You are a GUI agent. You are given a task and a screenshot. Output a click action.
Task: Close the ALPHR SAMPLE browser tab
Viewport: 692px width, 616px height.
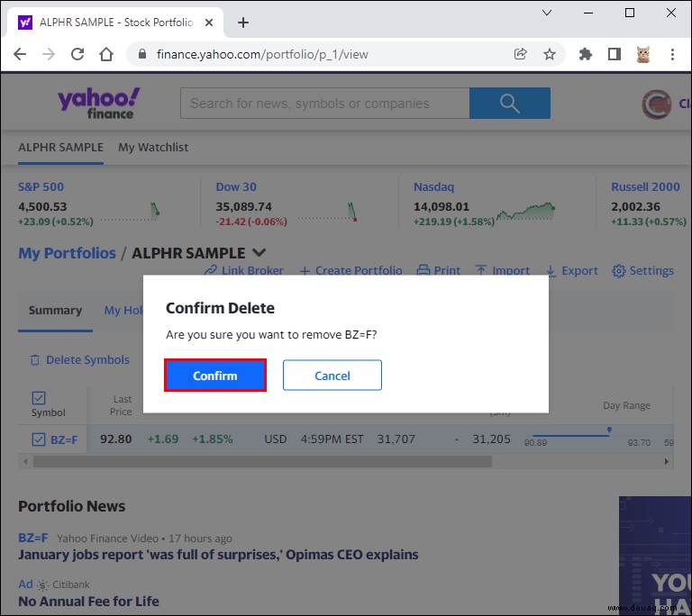click(209, 23)
